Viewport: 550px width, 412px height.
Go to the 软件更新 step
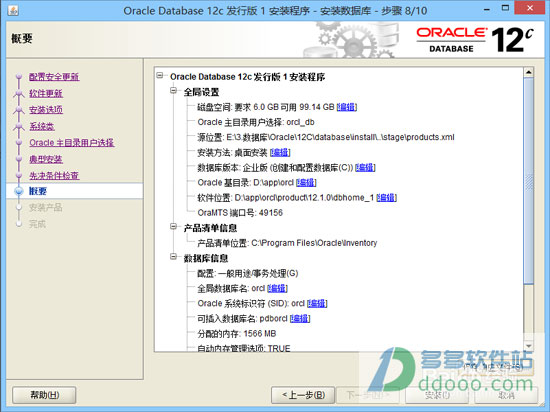46,93
